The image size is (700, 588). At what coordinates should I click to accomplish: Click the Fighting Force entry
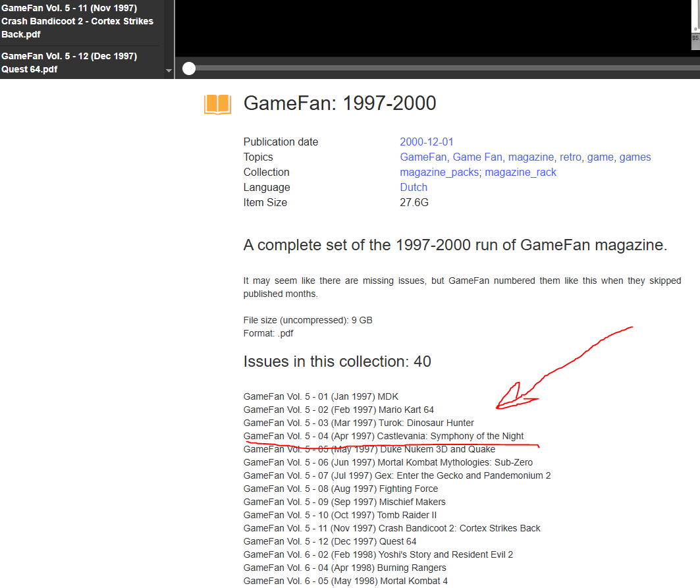340,489
